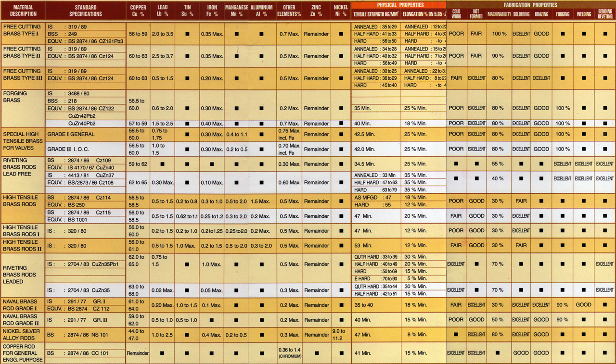
Task: Select the 'HOT FORMED' column header
Action: tap(476, 13)
